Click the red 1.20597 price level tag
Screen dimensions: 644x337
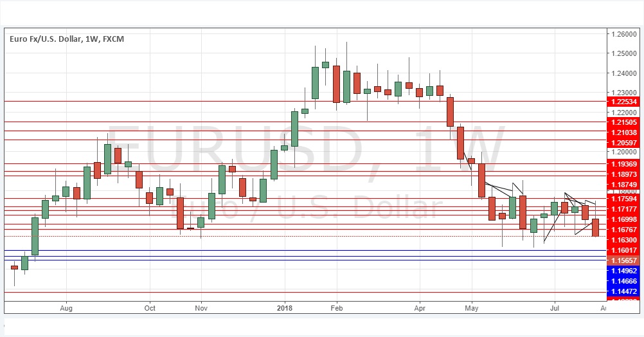(623, 143)
